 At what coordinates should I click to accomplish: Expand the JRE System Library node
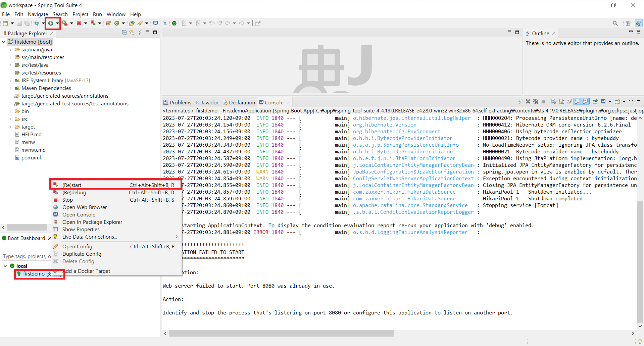[x=10, y=81]
